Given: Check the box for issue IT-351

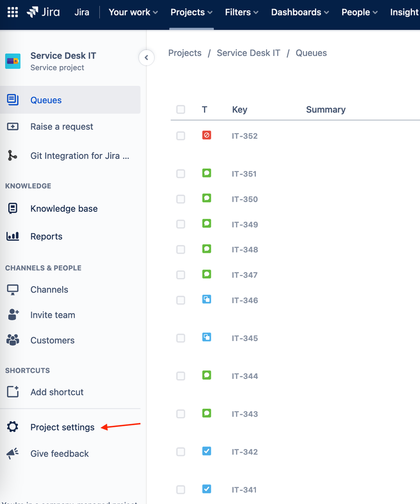Looking at the screenshot, I should pyautogui.click(x=181, y=174).
